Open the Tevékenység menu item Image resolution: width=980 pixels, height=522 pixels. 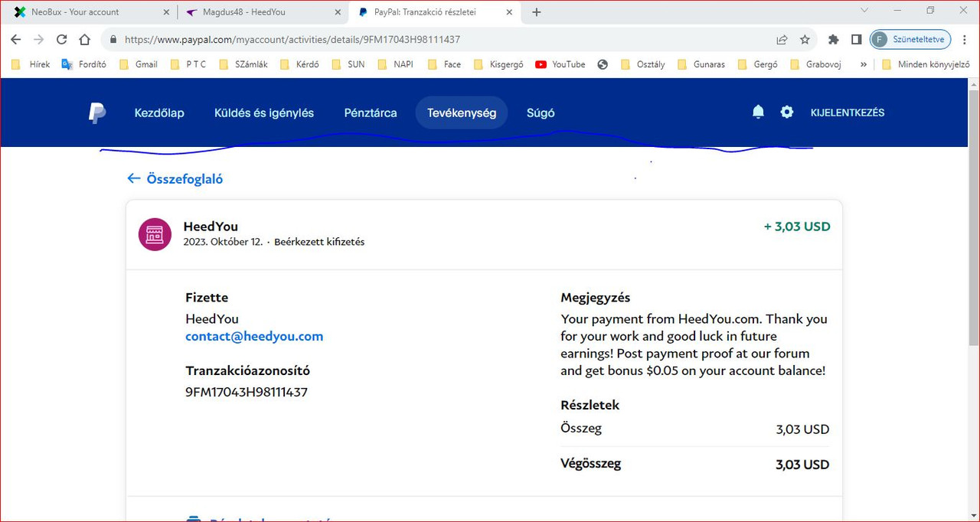click(x=462, y=113)
